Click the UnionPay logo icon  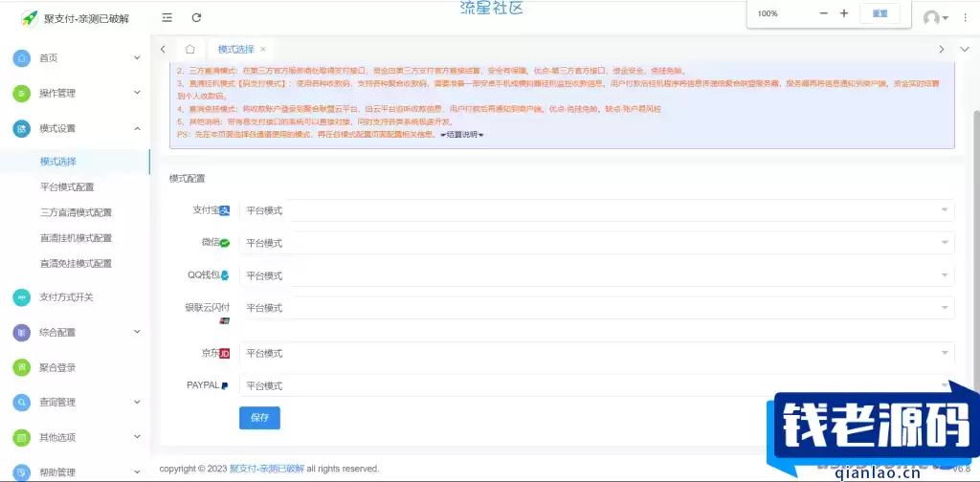224,321
